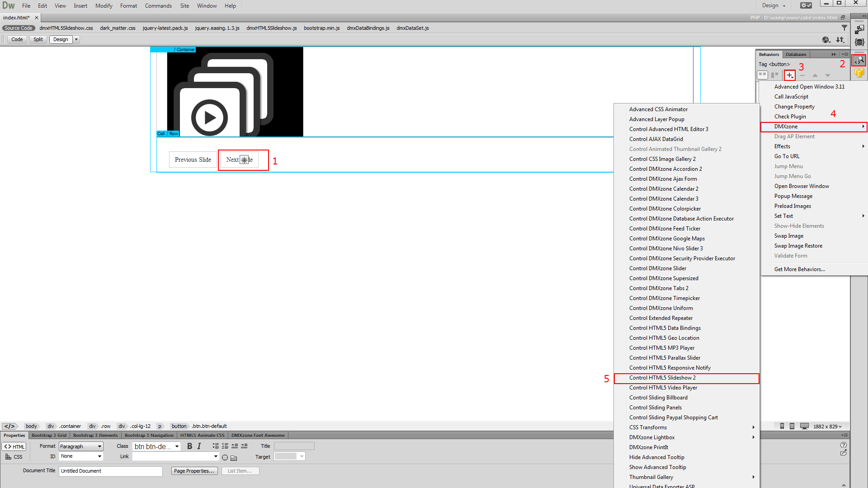Choose Control HTML5 Video Player
Image resolution: width=868 pixels, height=488 pixels.
[x=686, y=388]
